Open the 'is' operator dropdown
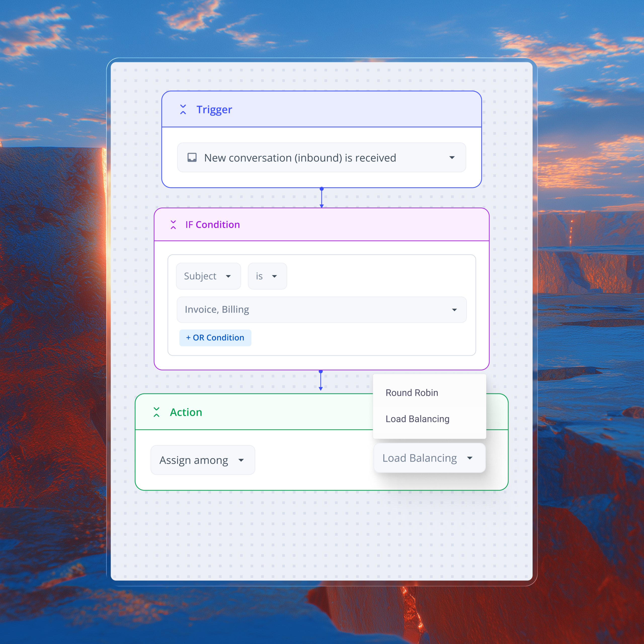This screenshot has width=644, height=644. pos(267,276)
